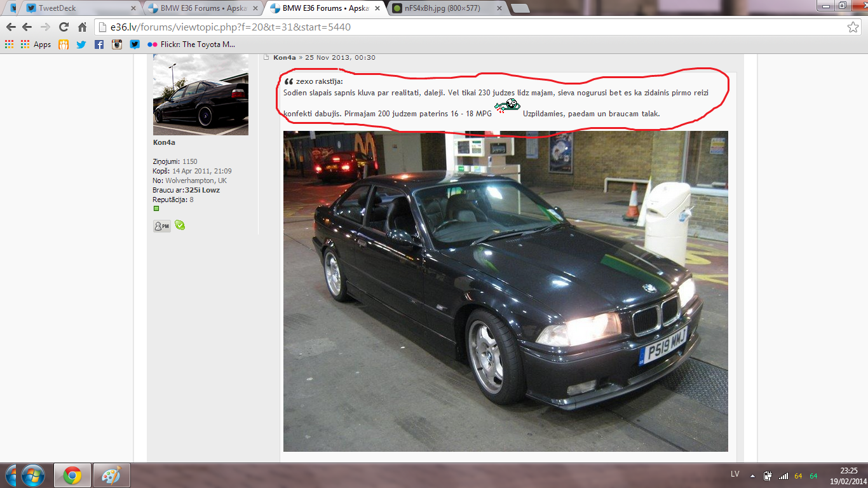
Task: Reload the current forum page
Action: tap(64, 27)
